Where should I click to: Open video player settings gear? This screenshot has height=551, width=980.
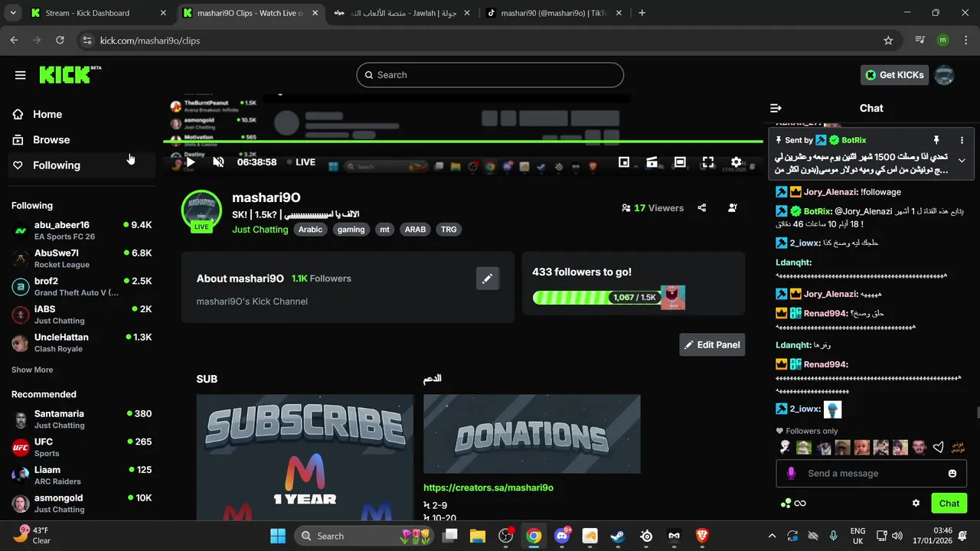pyautogui.click(x=737, y=162)
